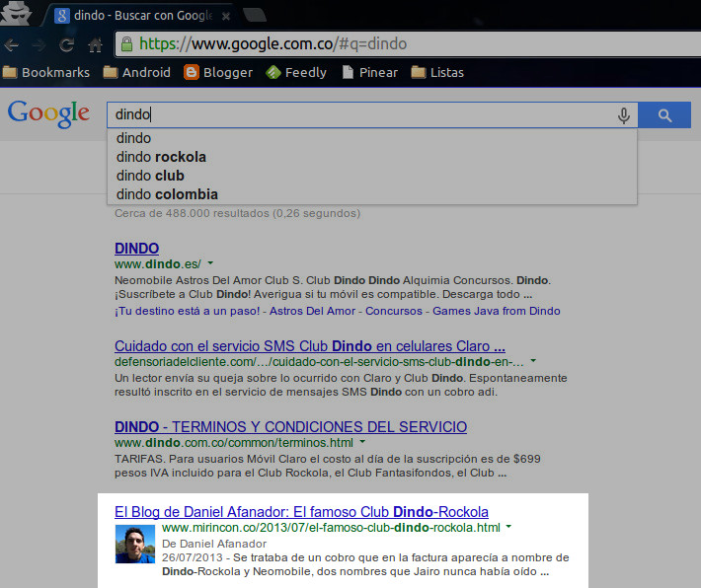This screenshot has height=588, width=701.
Task: Open the Concursos sitelink
Action: (x=394, y=311)
